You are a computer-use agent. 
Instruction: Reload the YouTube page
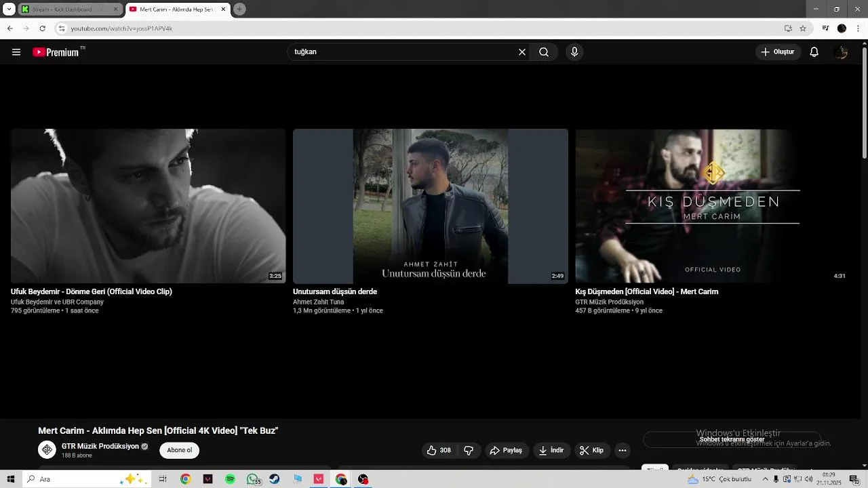42,28
